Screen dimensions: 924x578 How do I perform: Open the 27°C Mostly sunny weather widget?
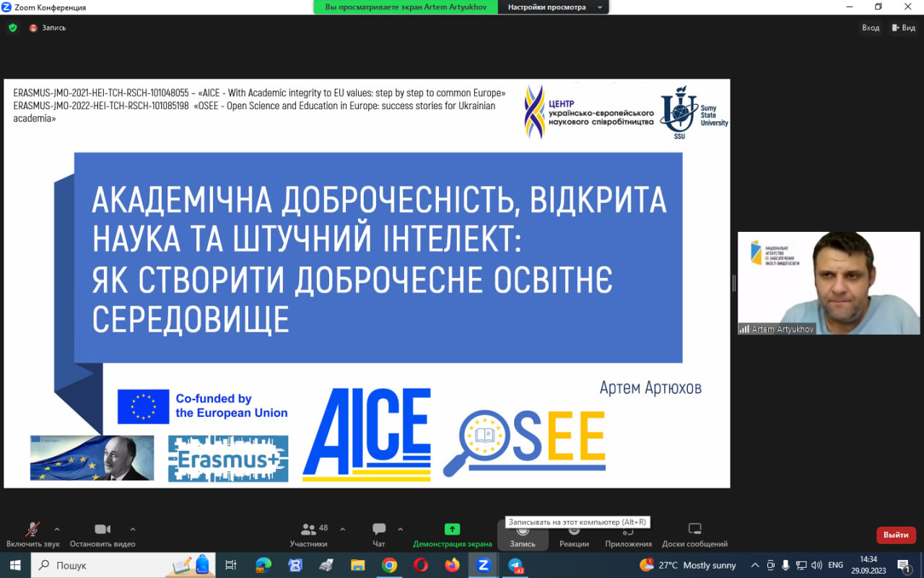688,565
